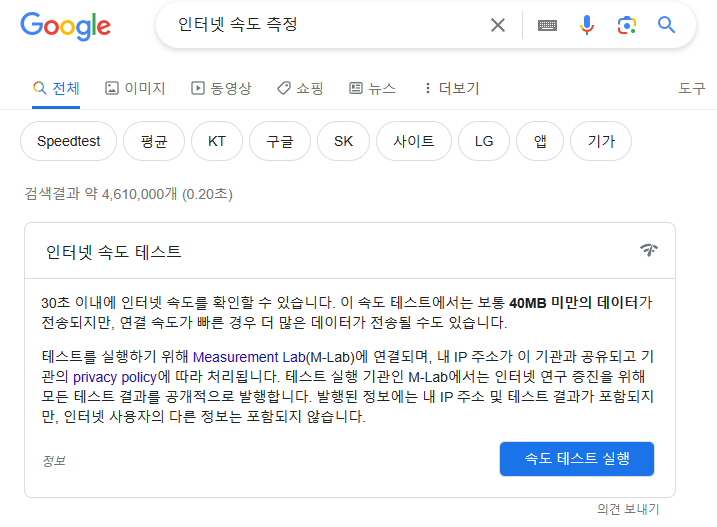This screenshot has width=717, height=527.
Task: Open the privacy policy link
Action: pos(115,377)
